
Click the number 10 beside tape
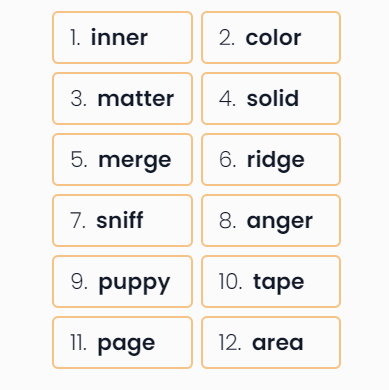pos(230,282)
